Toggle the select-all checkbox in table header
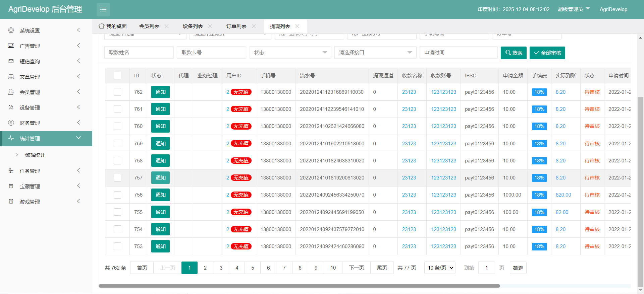The image size is (644, 294). click(117, 76)
